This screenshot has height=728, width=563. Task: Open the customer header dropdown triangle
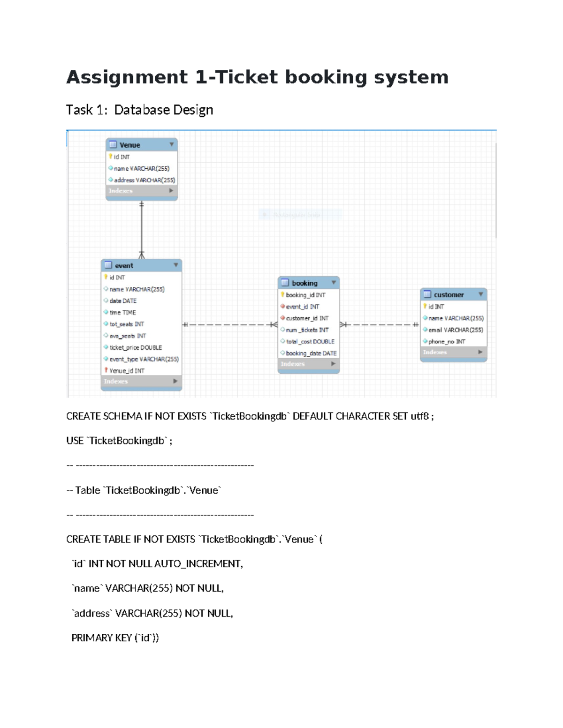tap(480, 294)
